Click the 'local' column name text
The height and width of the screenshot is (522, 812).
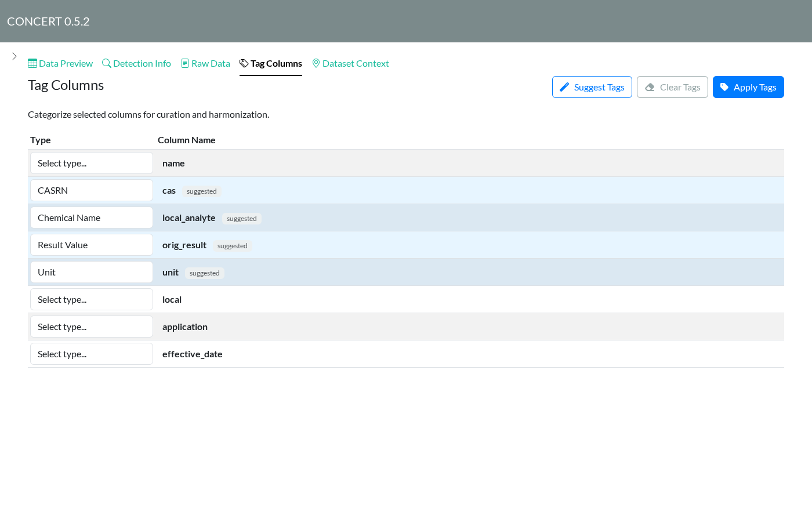172,300
